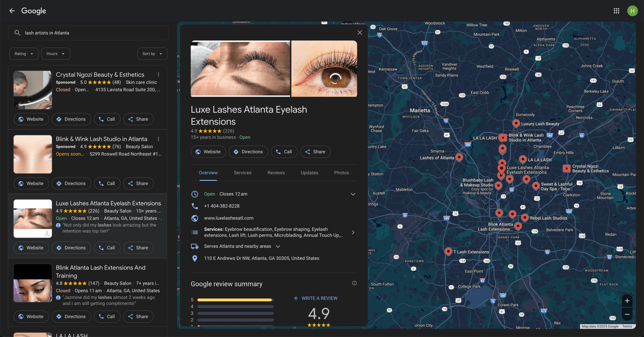Click the lash artists in Atlanta search field
Screen dimensions: 644x337
(x=89, y=33)
